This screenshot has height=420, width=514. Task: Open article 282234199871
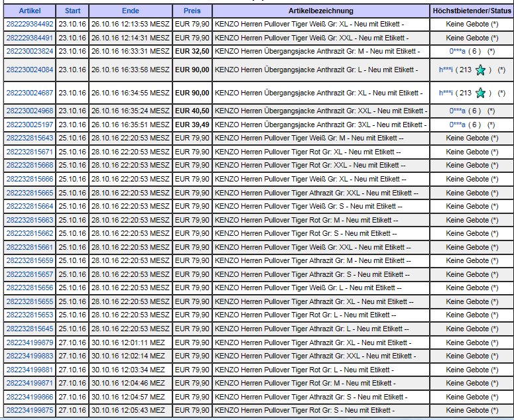[x=29, y=383]
